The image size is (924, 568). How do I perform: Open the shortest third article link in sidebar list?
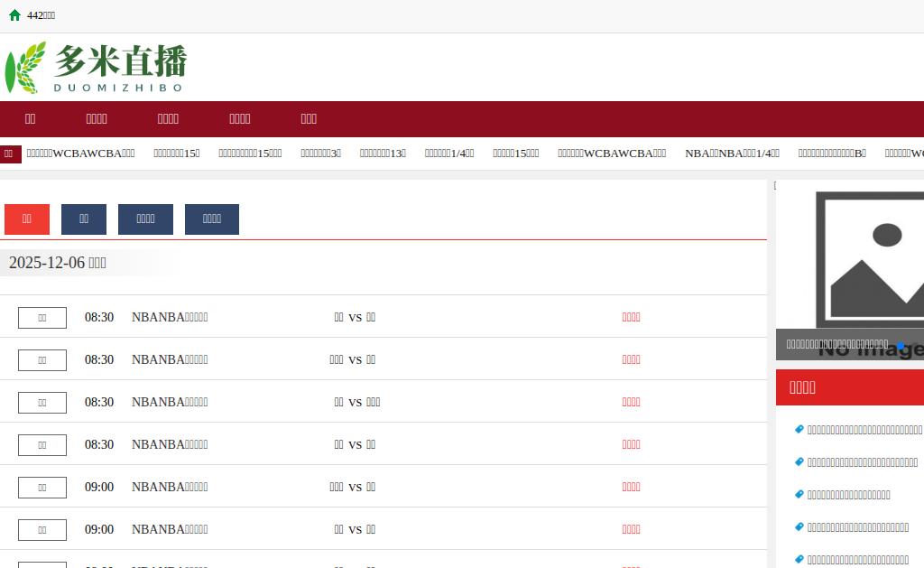[x=848, y=495]
